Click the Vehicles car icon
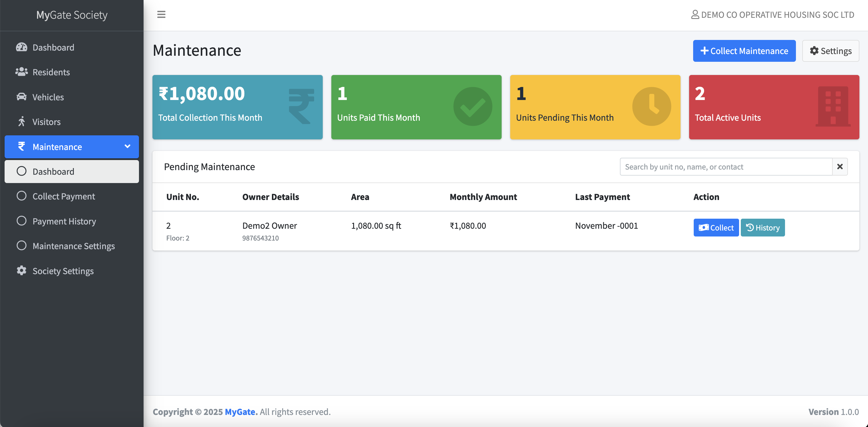 point(22,97)
